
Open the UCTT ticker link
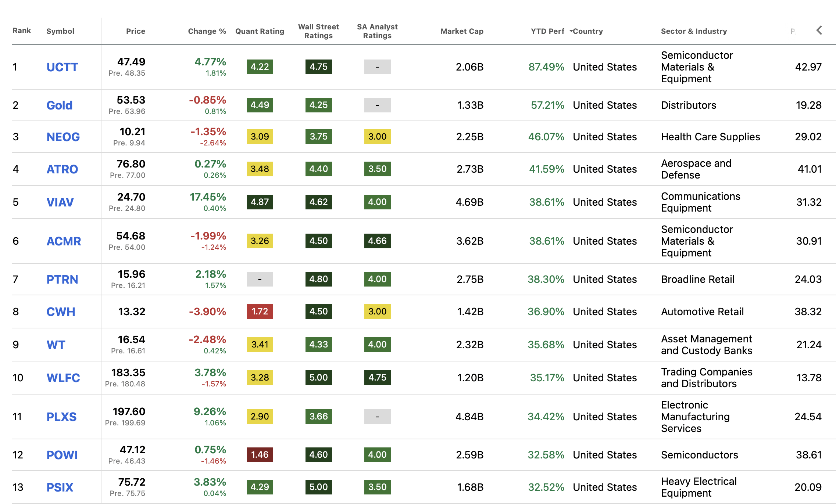point(62,67)
